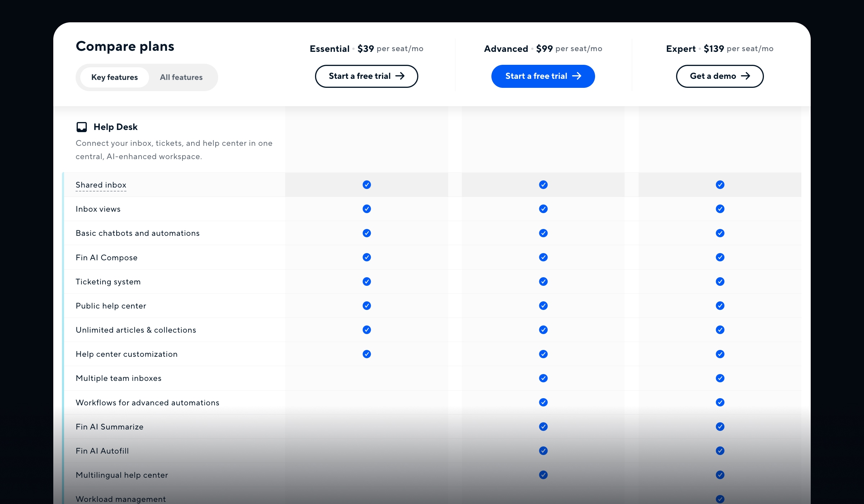Click the Multilingual help center checkmark under Advanced
The image size is (864, 504).
click(x=543, y=475)
